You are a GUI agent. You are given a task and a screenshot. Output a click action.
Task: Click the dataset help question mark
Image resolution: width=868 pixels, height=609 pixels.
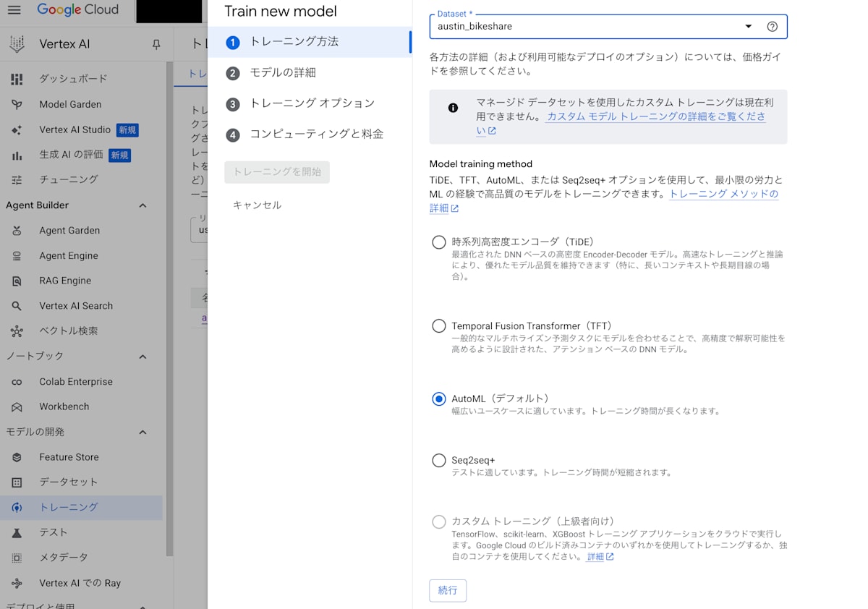click(x=772, y=26)
